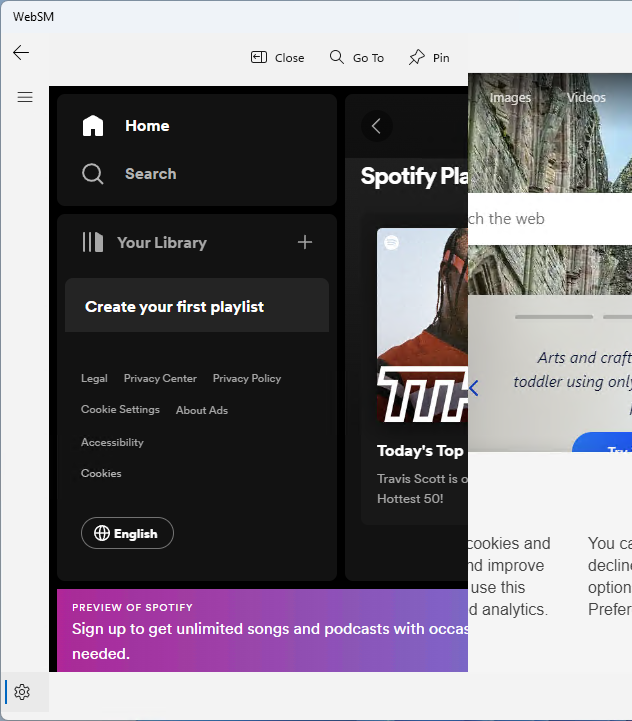Open the Legal link
Viewport: 632px width, 721px height.
point(94,378)
